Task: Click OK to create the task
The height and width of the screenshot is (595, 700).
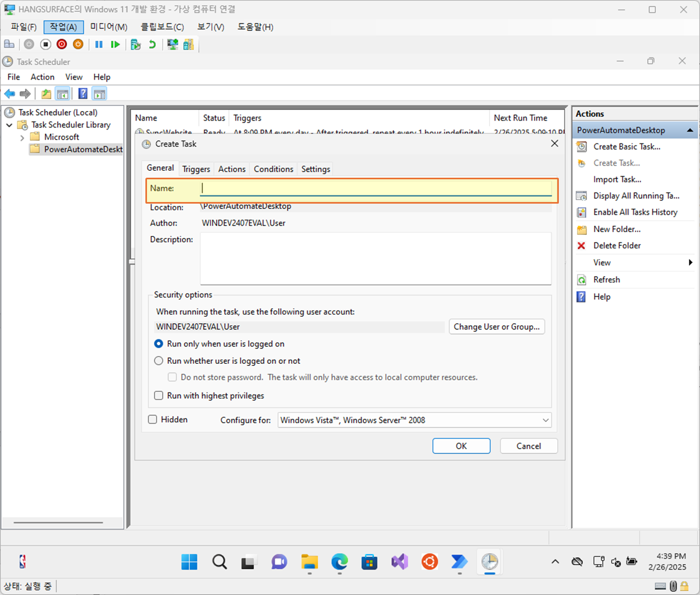Action: point(462,446)
